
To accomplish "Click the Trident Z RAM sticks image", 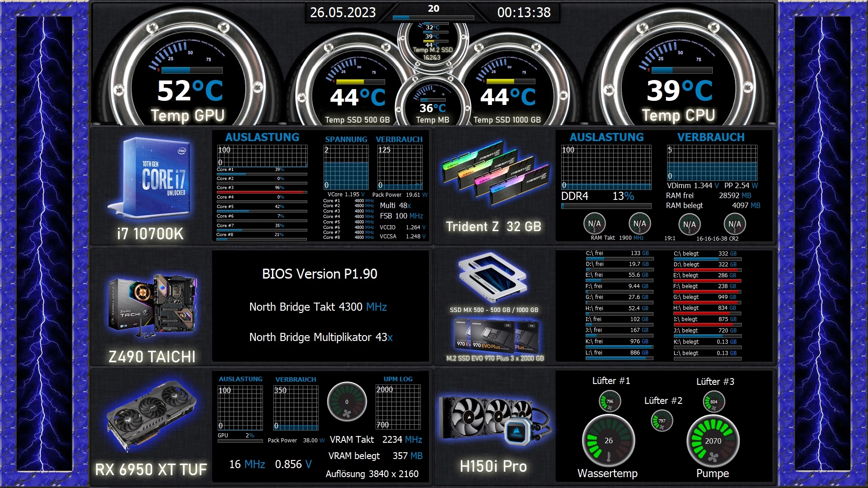I will tap(495, 173).
